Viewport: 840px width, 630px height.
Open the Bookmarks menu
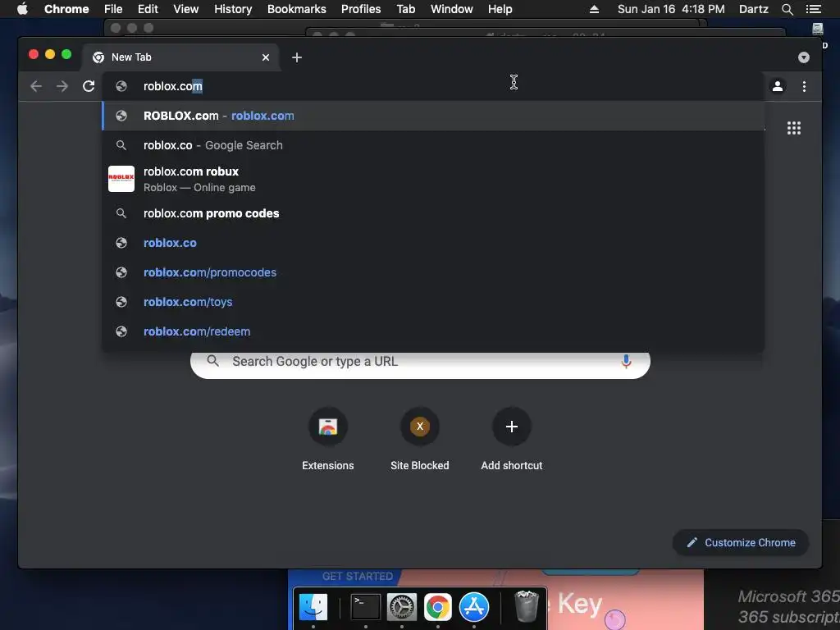[x=297, y=9]
